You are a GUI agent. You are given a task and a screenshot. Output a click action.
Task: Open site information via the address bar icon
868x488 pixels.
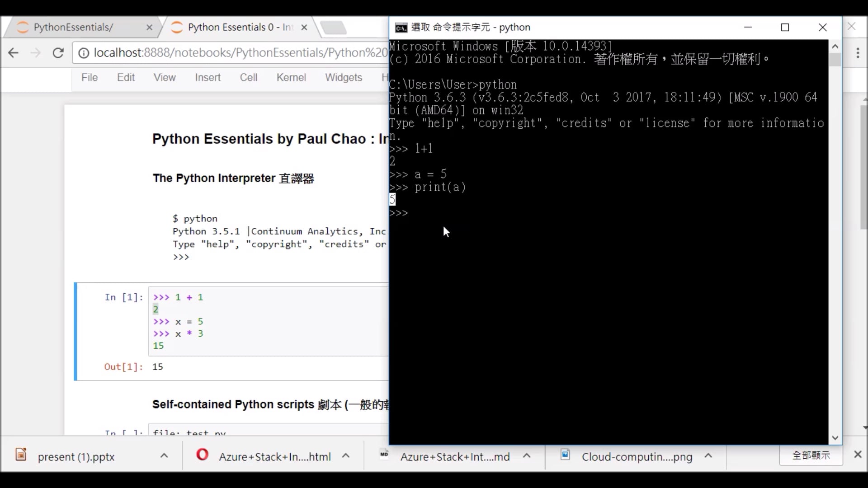pos(83,52)
